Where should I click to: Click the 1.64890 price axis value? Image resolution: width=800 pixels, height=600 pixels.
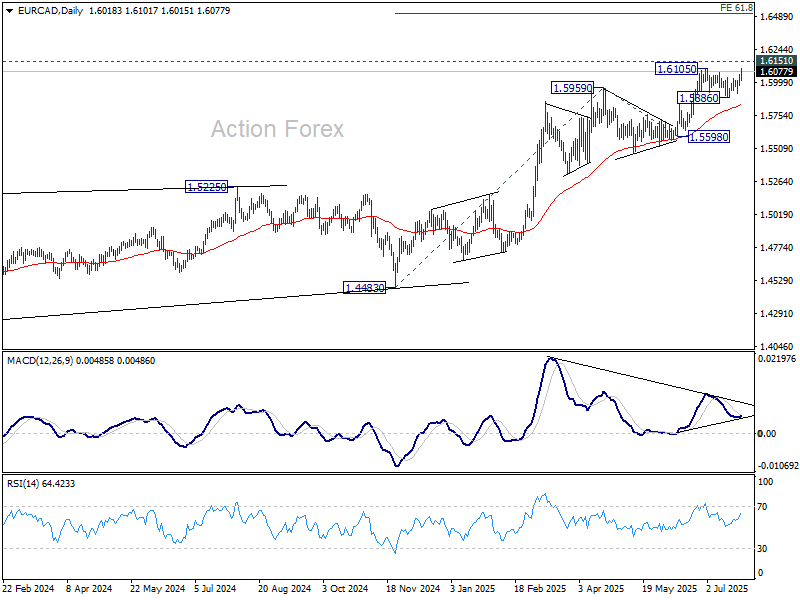point(777,17)
